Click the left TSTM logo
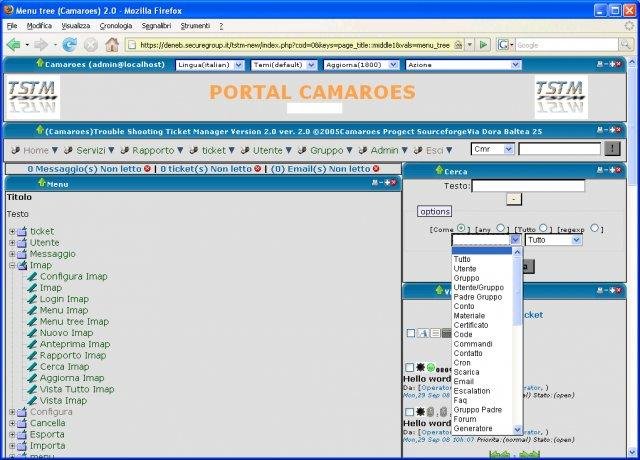This screenshot has width=640, height=460. [33, 97]
